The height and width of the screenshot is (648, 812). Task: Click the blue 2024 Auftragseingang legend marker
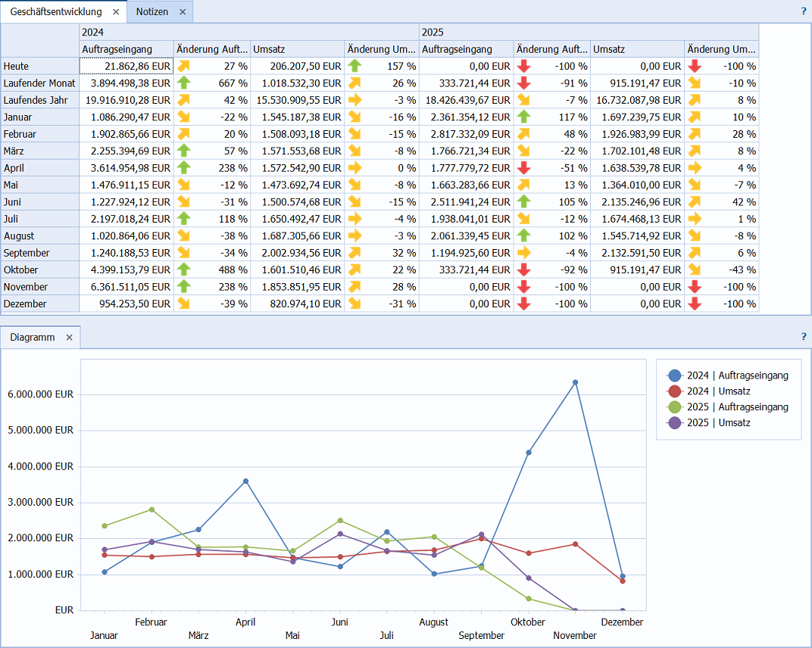[x=674, y=375]
